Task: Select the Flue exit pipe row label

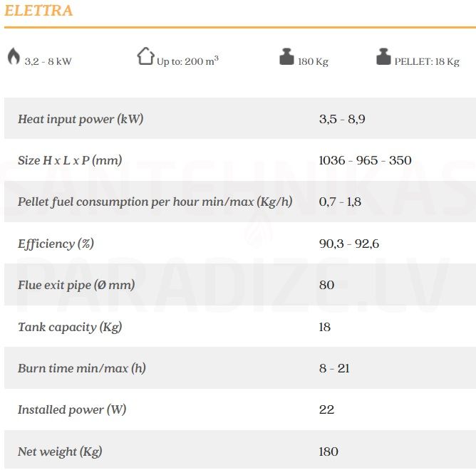Action: pos(76,285)
